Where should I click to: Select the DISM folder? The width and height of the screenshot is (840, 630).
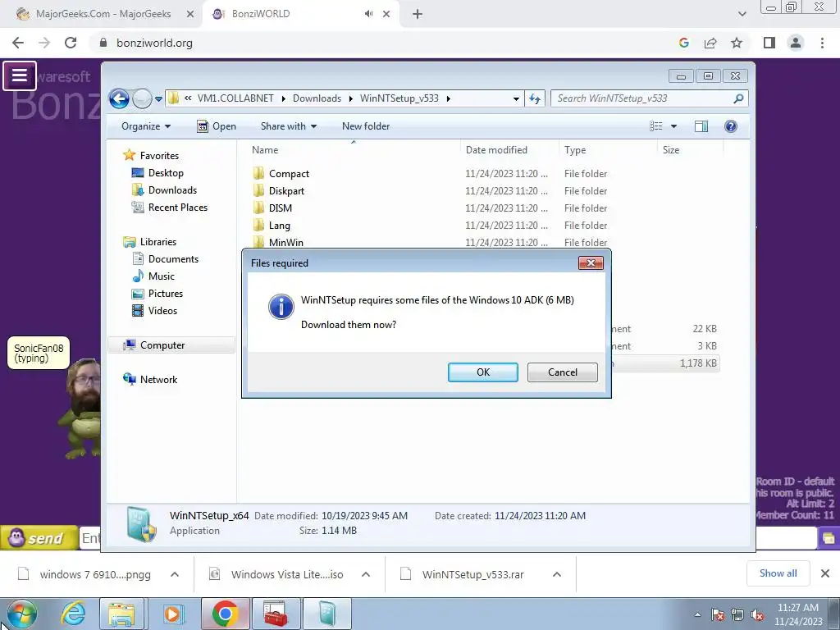click(x=281, y=208)
